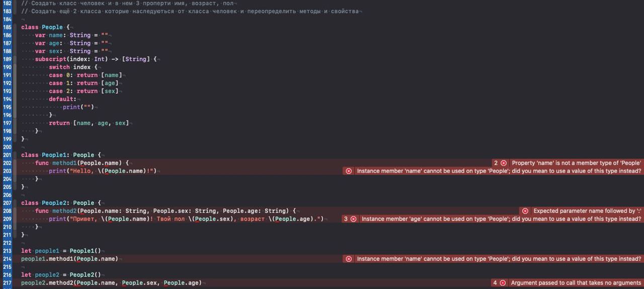This screenshot has height=289, width=644.
Task: Click the error icon on line 209
Action: coord(353,219)
